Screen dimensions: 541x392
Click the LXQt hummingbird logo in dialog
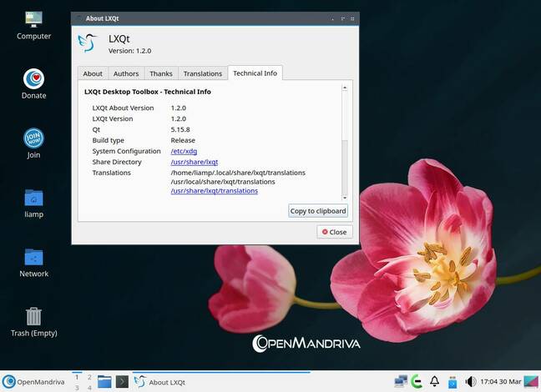(87, 43)
